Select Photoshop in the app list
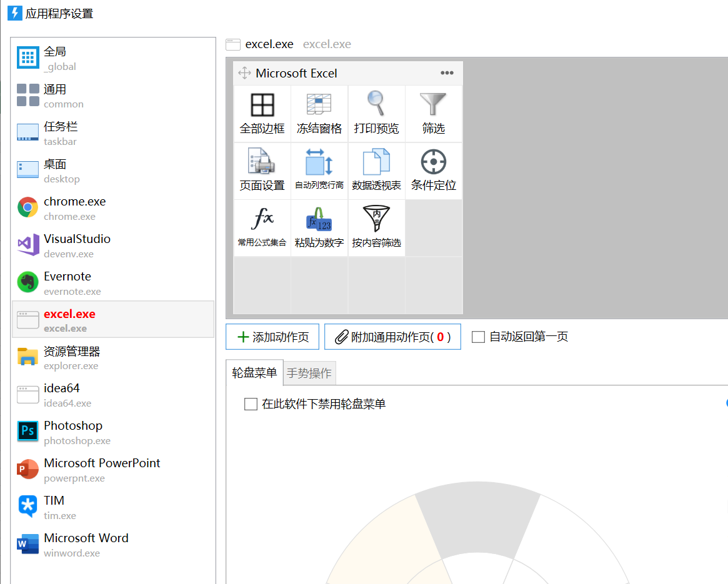 113,432
